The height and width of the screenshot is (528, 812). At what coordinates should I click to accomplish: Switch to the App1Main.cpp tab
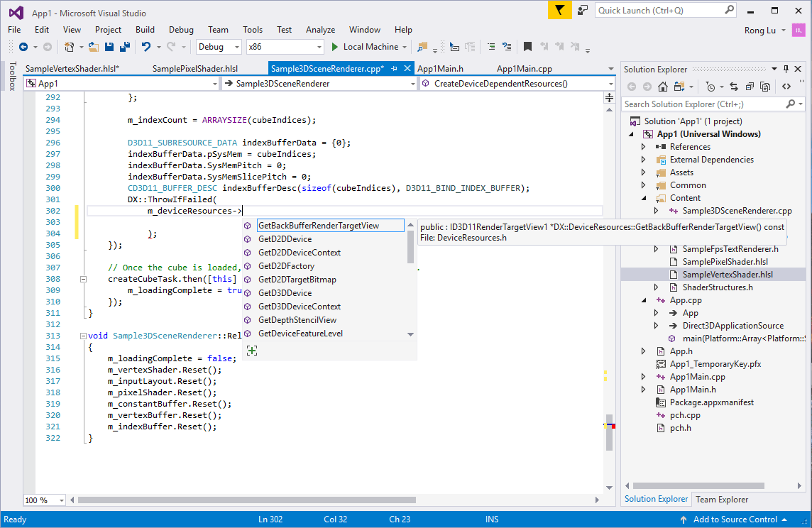point(524,68)
